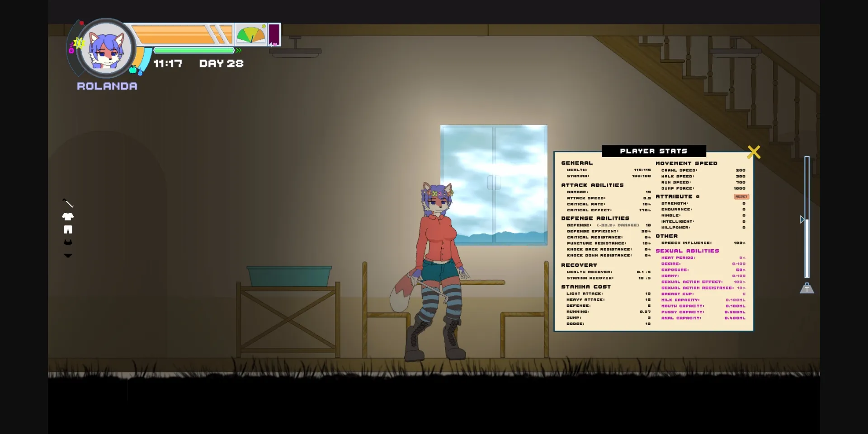868x434 pixels.
Task: Click the green stamina bar
Action: pos(193,51)
